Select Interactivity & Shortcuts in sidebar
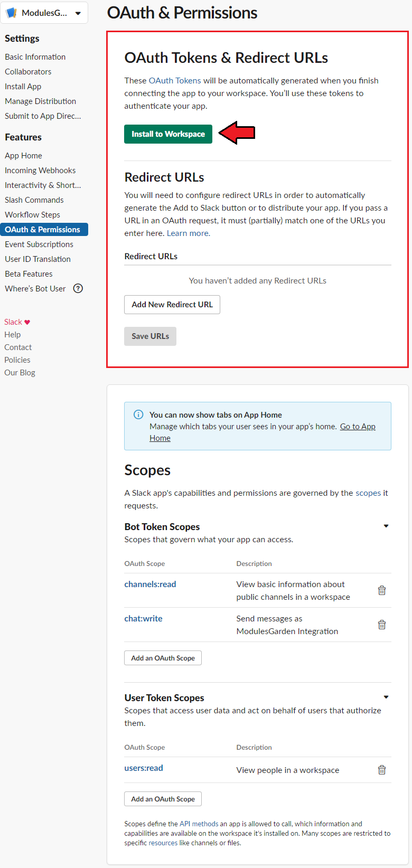 point(43,185)
